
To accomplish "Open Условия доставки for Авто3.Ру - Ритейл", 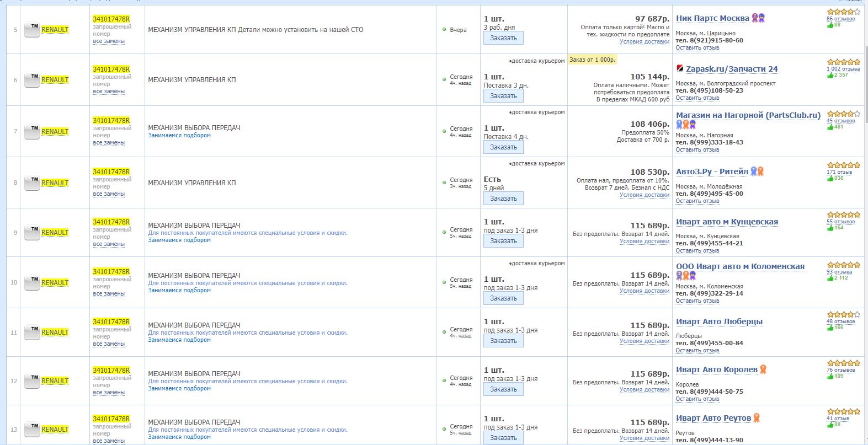I will 645,195.
